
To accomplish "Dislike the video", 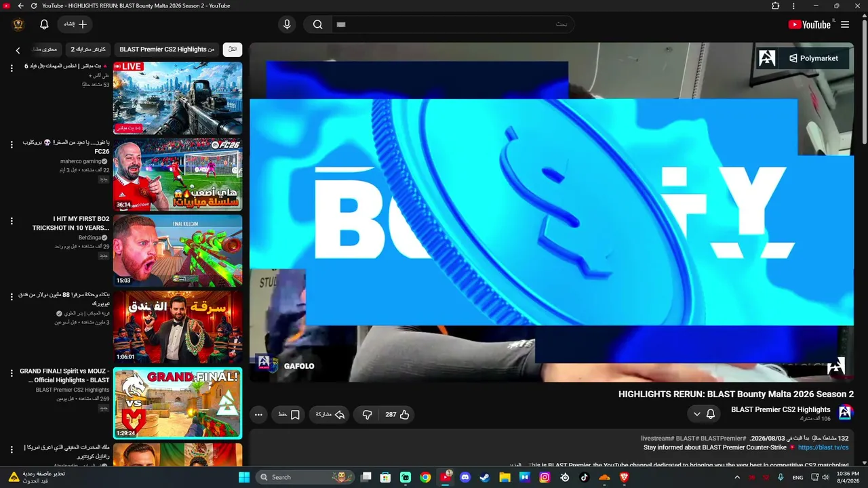I will point(367,415).
